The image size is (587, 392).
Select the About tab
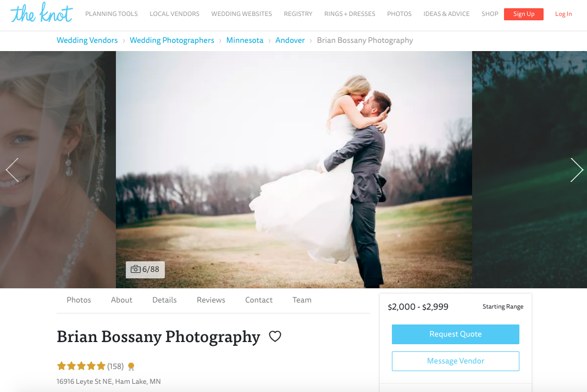121,300
